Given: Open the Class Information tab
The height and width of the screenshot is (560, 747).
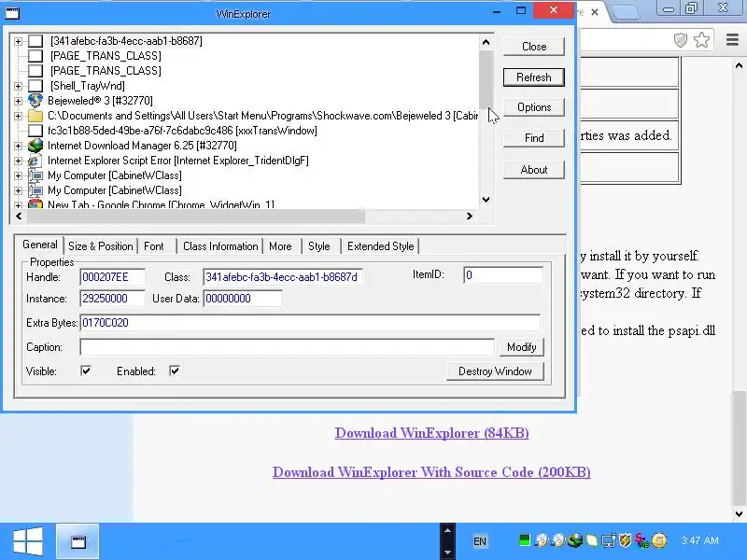Looking at the screenshot, I should point(220,246).
